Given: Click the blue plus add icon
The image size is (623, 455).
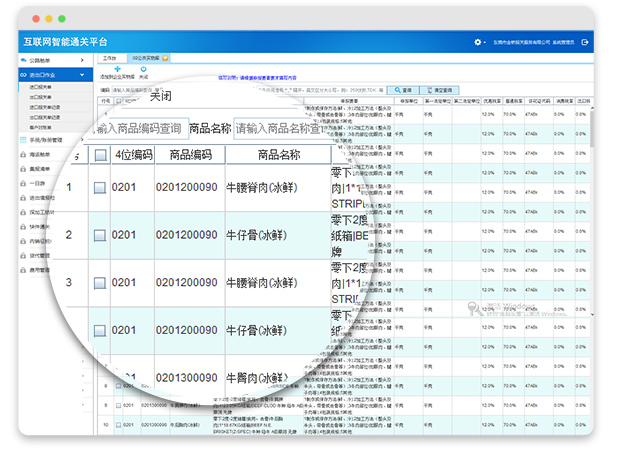Looking at the screenshot, I should 119,67.
